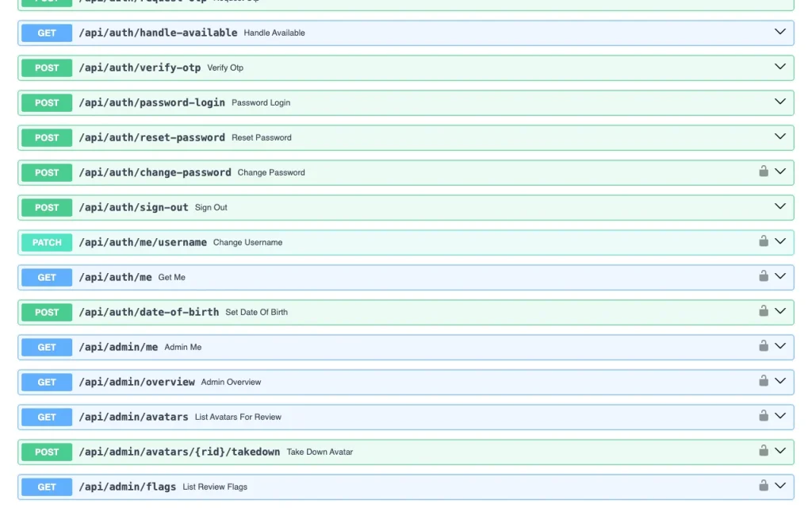
Task: Expand List Avatars For Review chevron
Action: tap(780, 416)
